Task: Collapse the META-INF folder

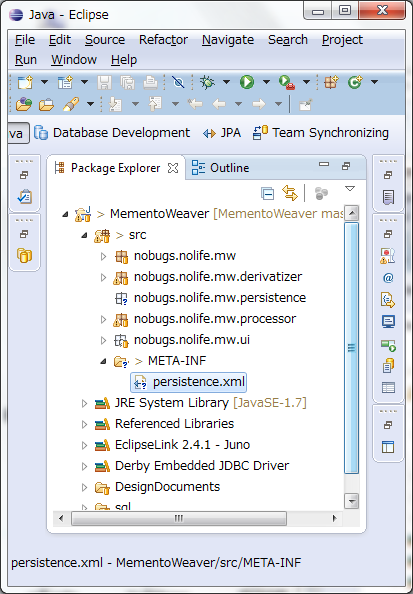Action: click(x=103, y=361)
